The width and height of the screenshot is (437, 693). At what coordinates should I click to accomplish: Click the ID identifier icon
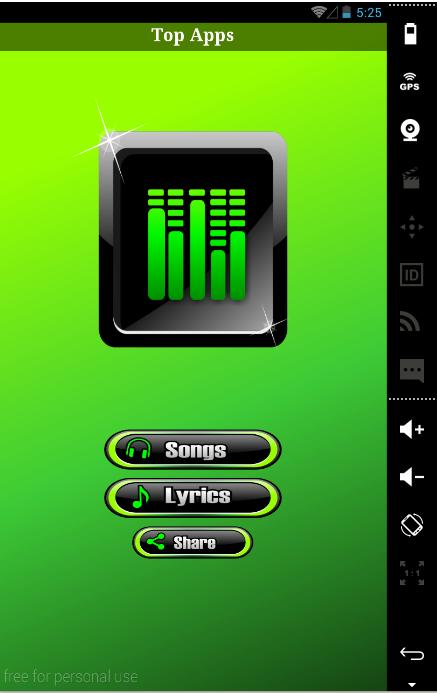(x=411, y=275)
